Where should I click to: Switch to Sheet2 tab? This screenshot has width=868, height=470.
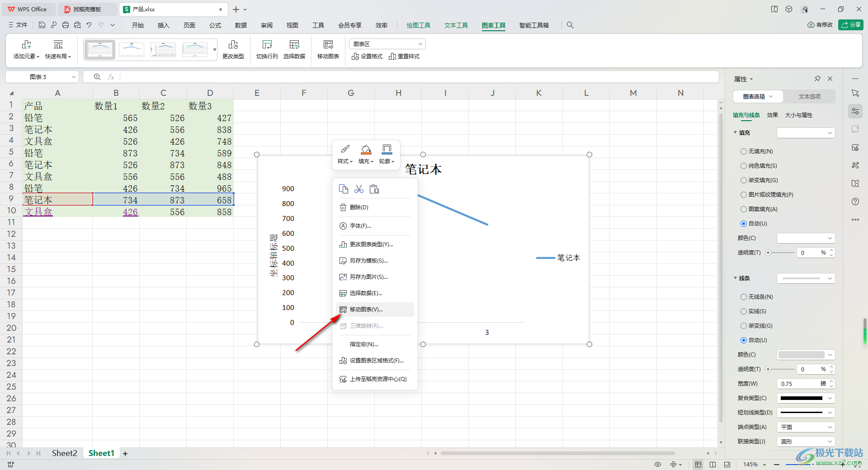(x=64, y=453)
